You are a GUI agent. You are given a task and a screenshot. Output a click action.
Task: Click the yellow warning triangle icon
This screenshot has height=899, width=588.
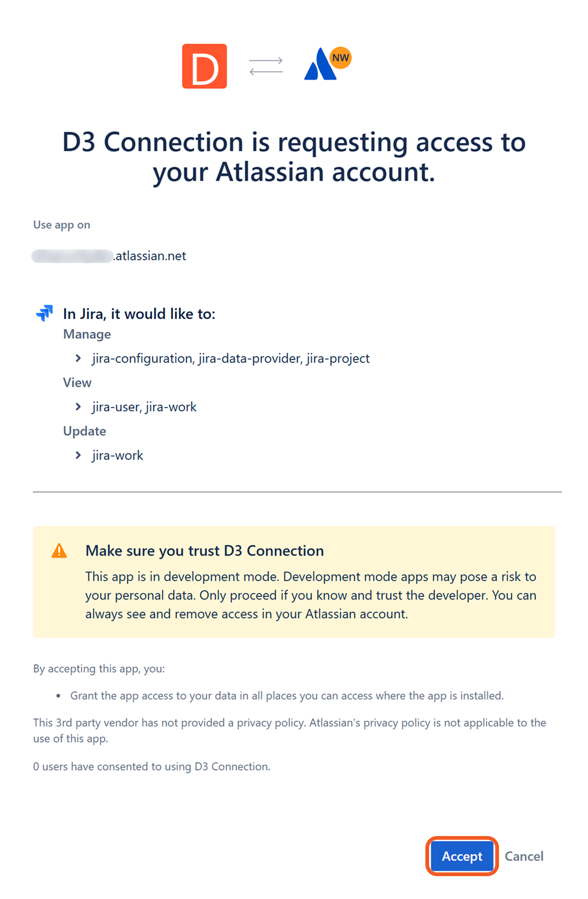[x=59, y=551]
